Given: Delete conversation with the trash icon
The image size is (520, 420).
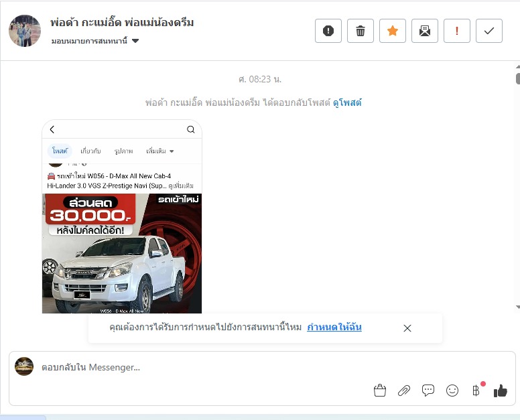Looking at the screenshot, I should pyautogui.click(x=360, y=31).
